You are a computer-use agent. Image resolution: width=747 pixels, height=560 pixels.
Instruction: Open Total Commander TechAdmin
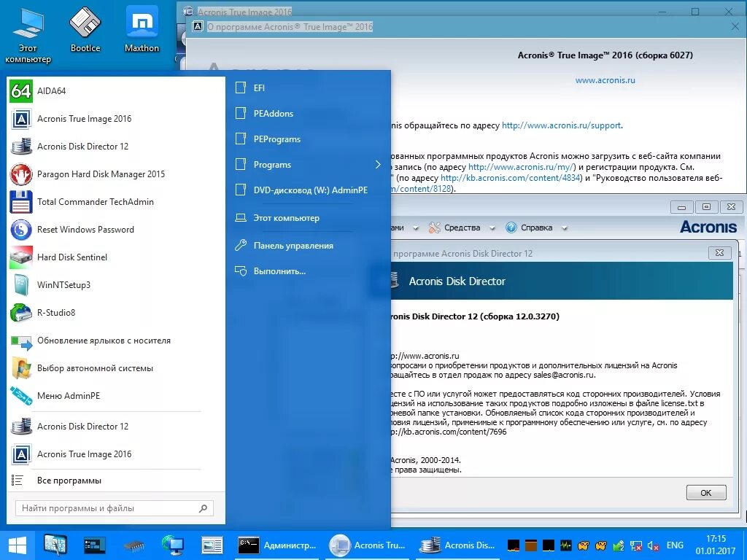(x=96, y=202)
